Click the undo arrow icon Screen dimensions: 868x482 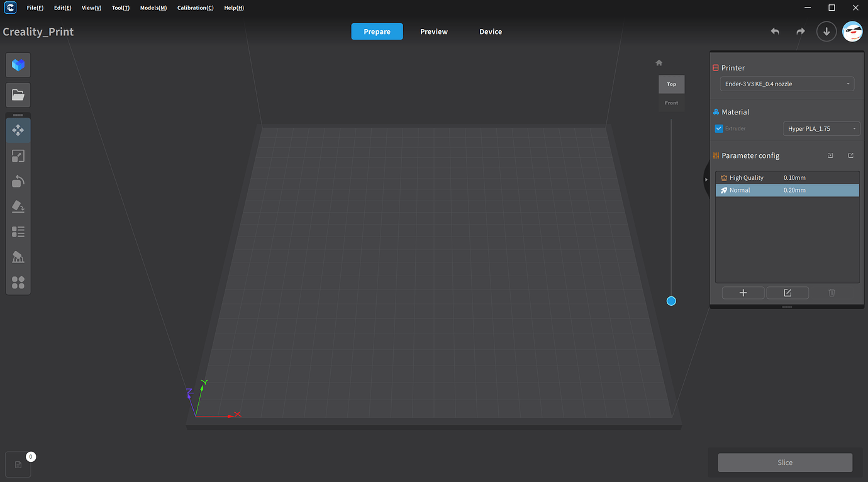click(x=775, y=31)
